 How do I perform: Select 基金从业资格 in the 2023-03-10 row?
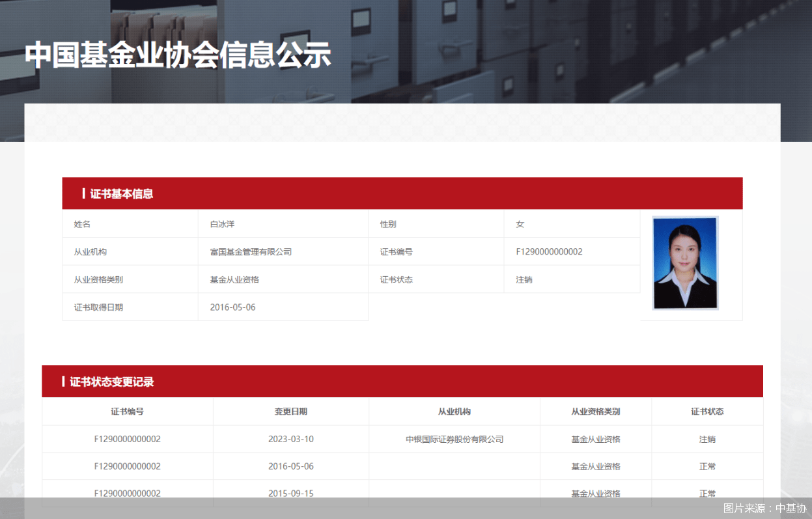tap(596, 440)
